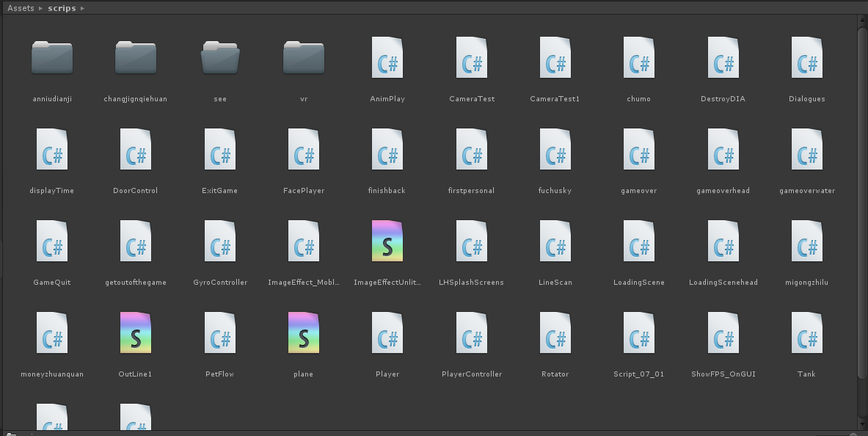
Task: Select the Script_07_01 script icon
Action: coord(639,333)
